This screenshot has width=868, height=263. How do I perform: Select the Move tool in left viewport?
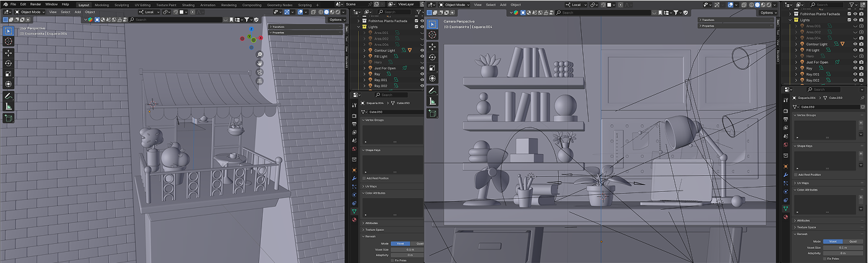click(x=9, y=53)
